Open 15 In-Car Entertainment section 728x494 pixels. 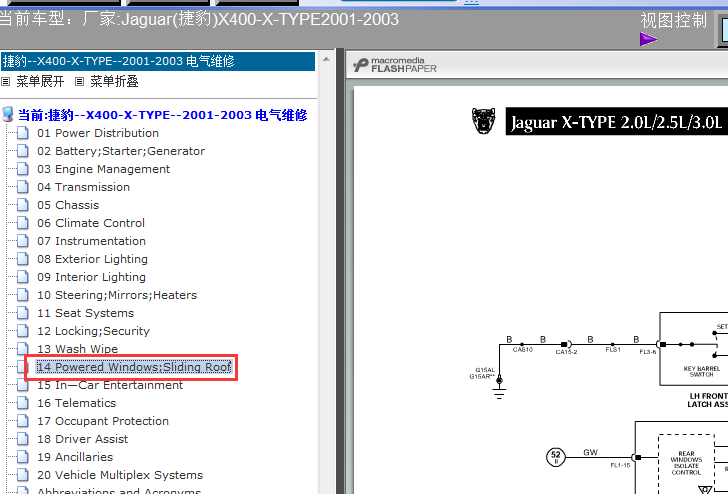[110, 385]
